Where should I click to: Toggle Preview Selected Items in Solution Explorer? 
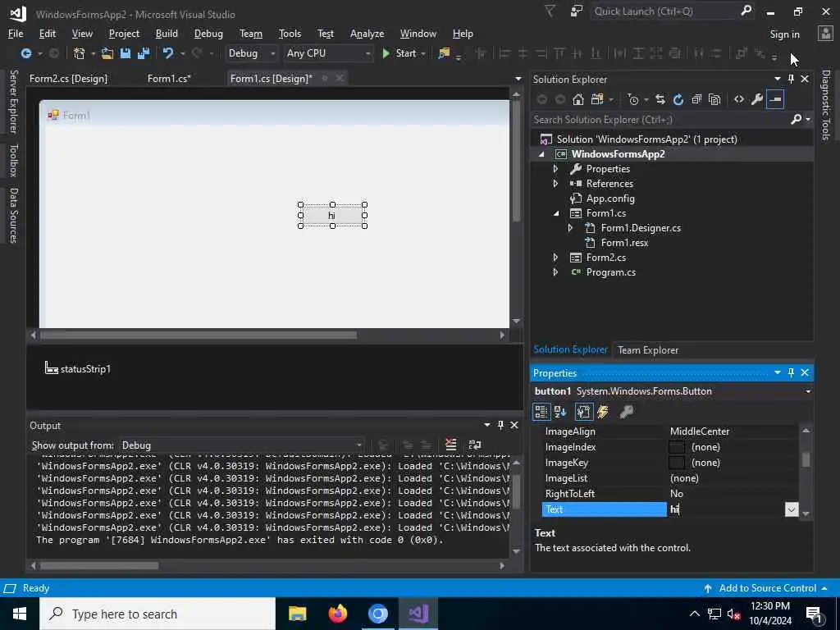pyautogui.click(x=775, y=99)
